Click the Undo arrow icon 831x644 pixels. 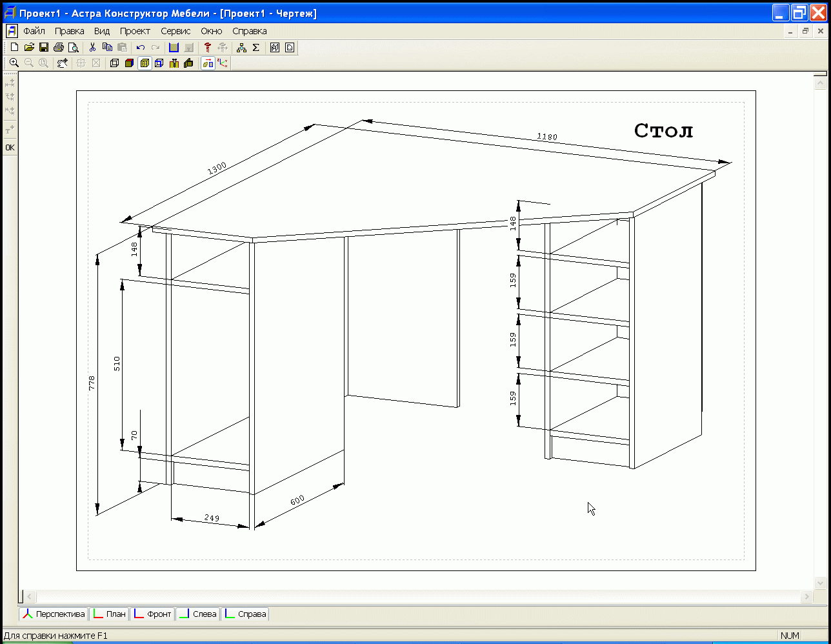(140, 47)
